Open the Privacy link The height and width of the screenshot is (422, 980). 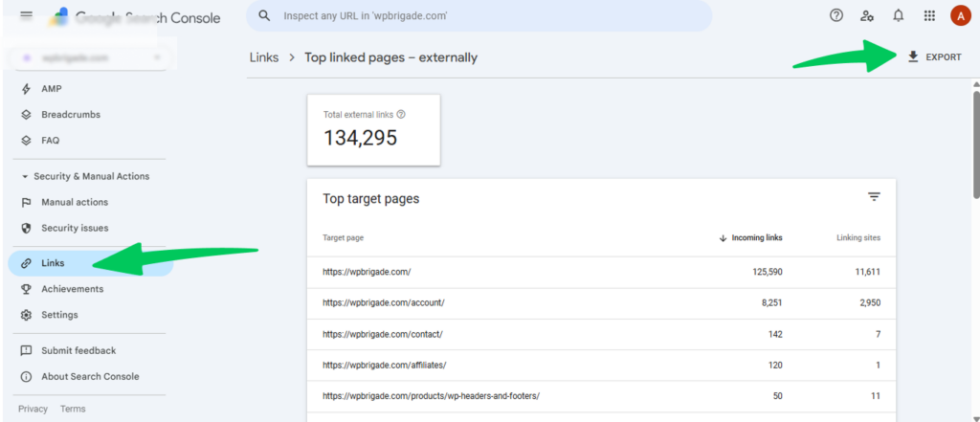33,409
